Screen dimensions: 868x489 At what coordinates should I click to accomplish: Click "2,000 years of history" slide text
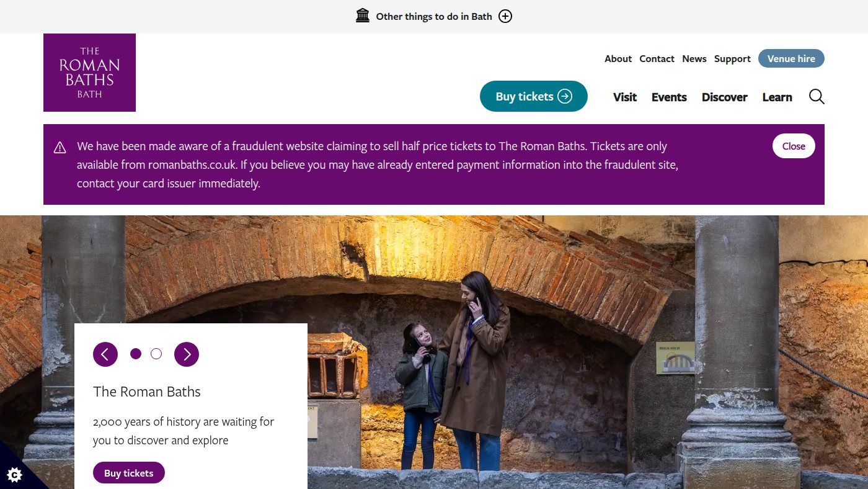point(184,431)
